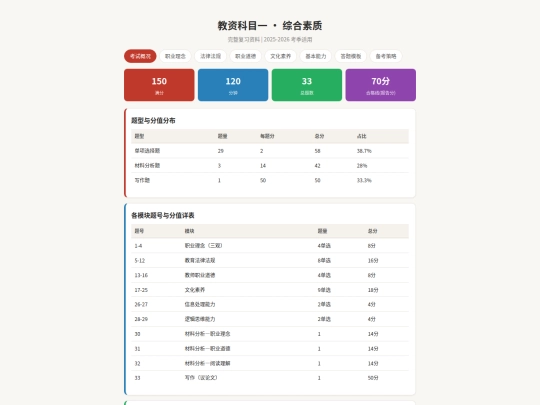The width and height of the screenshot is (540, 405).
Task: Click the 每题分 column header
Action: point(267,136)
